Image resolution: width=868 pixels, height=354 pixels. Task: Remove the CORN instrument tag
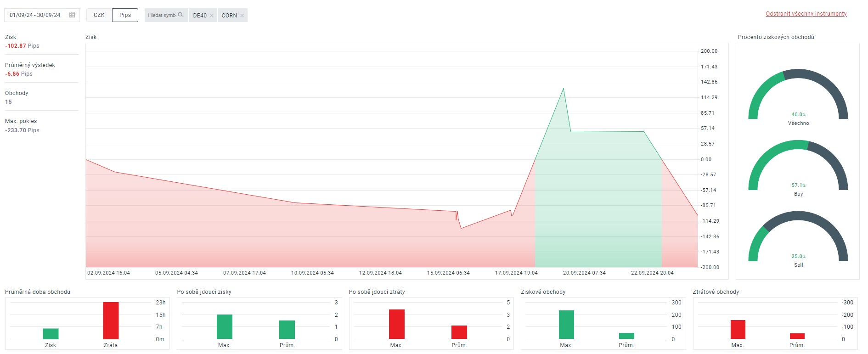pos(242,16)
